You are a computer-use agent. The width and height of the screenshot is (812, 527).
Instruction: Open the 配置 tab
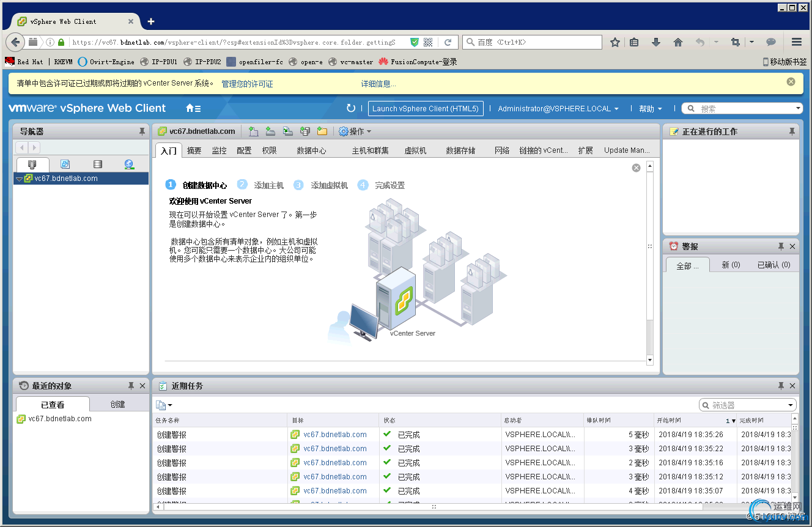coord(244,150)
